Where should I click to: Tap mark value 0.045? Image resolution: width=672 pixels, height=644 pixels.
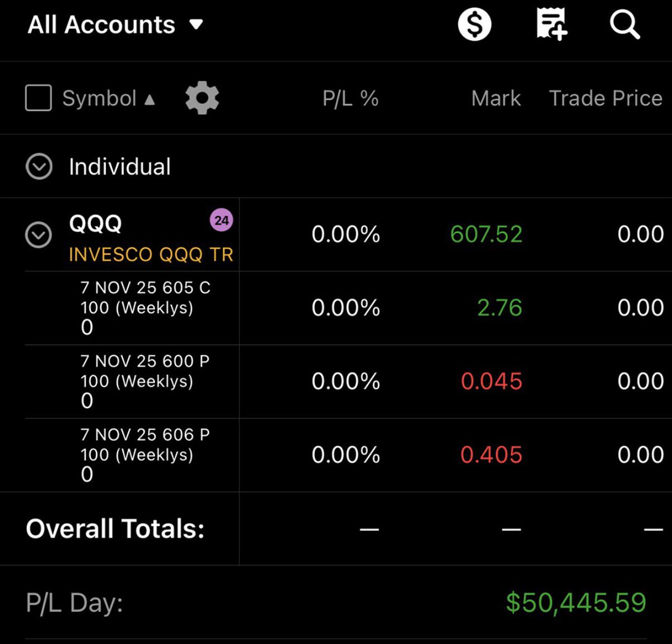click(491, 381)
